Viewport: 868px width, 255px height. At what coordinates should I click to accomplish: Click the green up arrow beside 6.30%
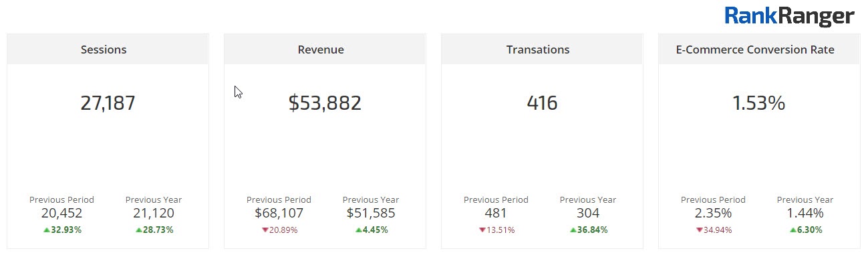(x=792, y=230)
